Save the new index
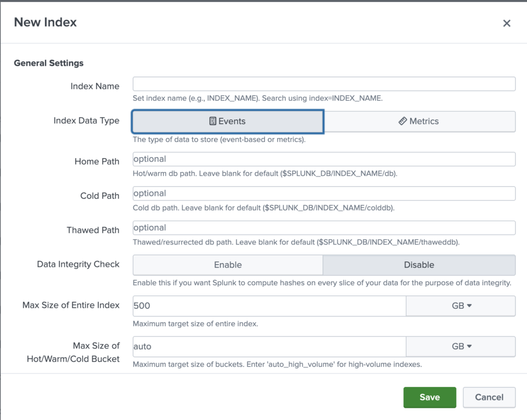The width and height of the screenshot is (527, 420). (430, 397)
